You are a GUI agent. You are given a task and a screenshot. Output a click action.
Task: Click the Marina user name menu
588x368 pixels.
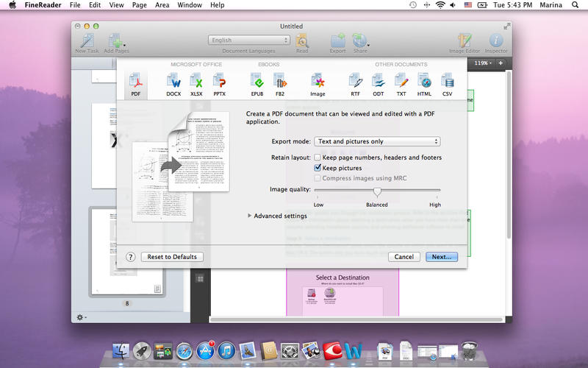551,5
